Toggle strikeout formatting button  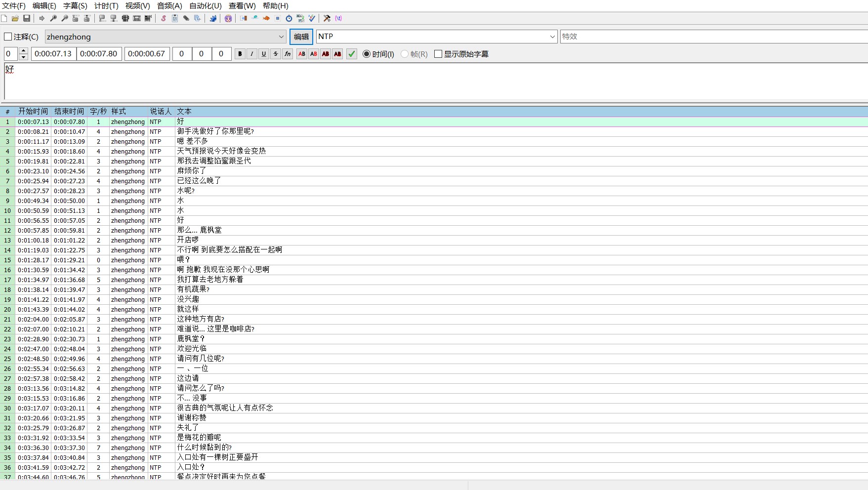[x=276, y=54]
